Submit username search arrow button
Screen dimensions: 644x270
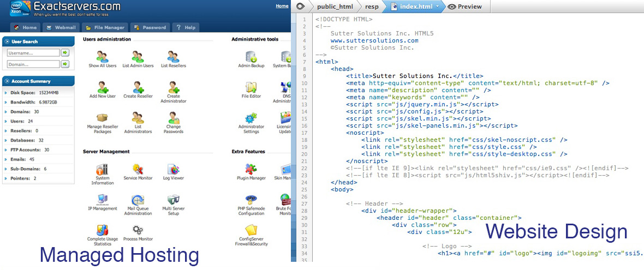(x=65, y=53)
